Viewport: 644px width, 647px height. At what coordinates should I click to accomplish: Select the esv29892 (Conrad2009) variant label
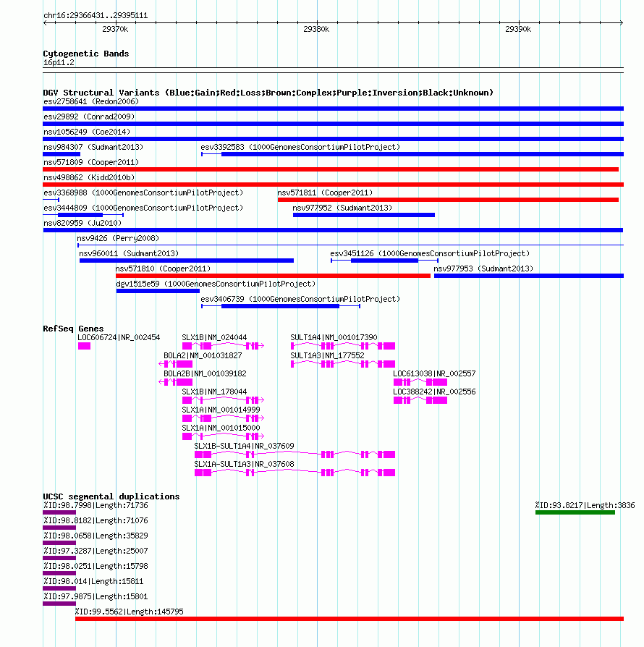(89, 117)
